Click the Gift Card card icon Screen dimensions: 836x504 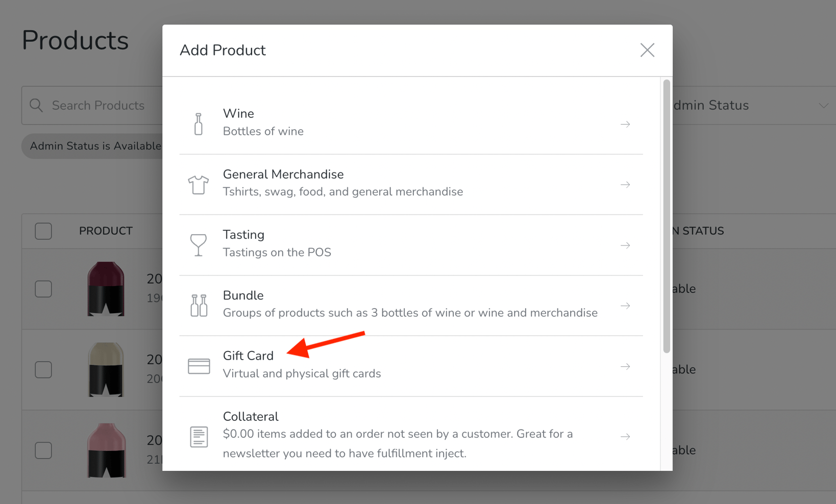pos(199,366)
